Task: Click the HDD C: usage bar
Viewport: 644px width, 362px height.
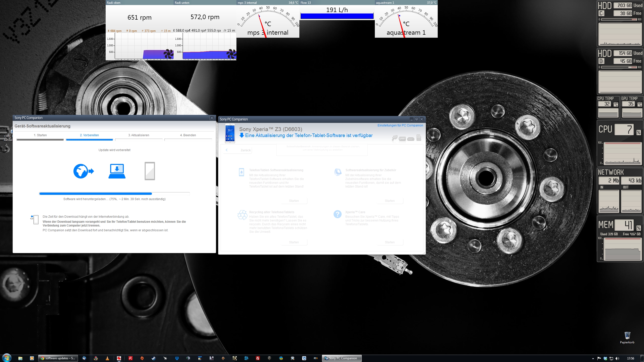Action: [619, 19]
